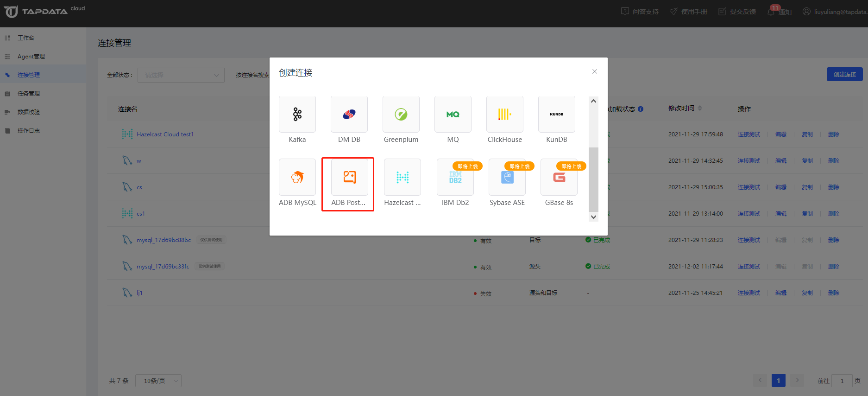The width and height of the screenshot is (868, 396).
Task: Open operation log in sidebar
Action: point(43,130)
